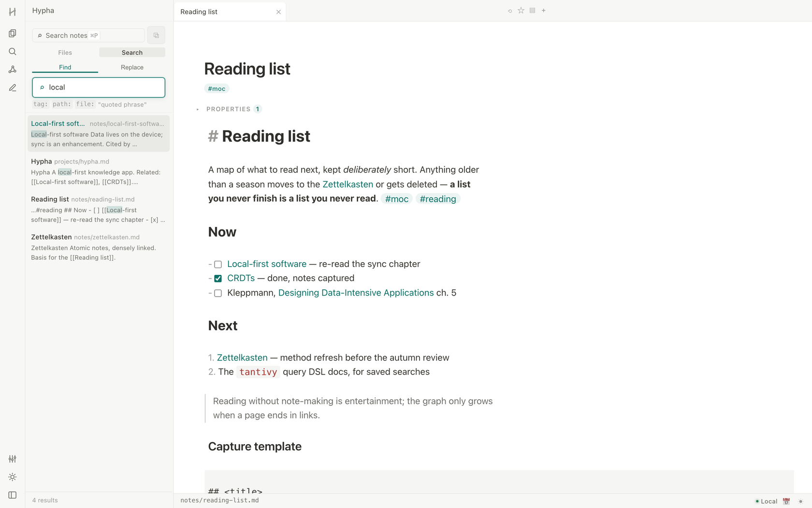Click the calendar icon in status bar
This screenshot has width=812, height=508.
click(786, 501)
